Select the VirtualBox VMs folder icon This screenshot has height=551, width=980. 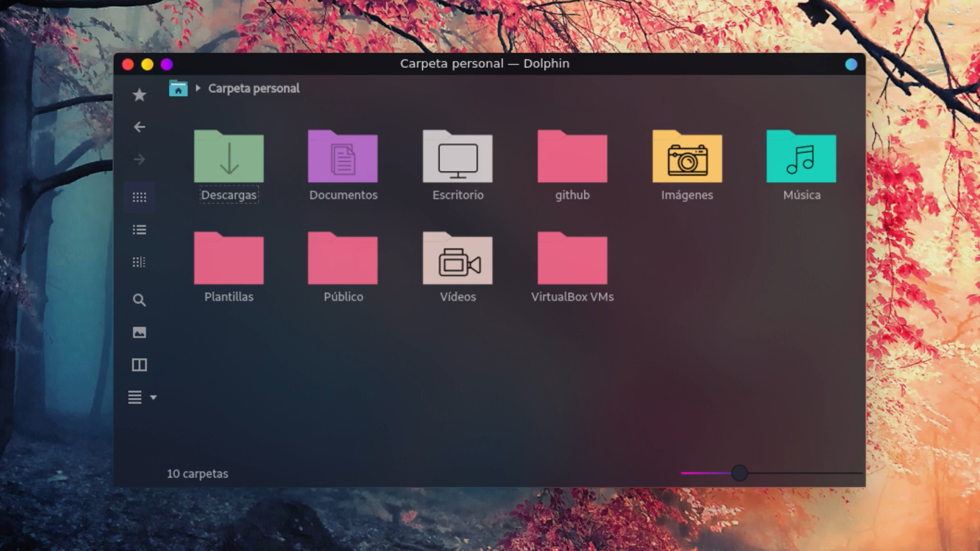572,258
